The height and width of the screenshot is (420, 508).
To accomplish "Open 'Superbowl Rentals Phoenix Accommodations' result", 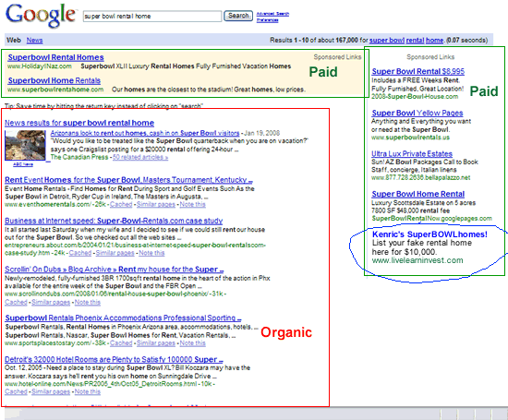I will [123, 318].
